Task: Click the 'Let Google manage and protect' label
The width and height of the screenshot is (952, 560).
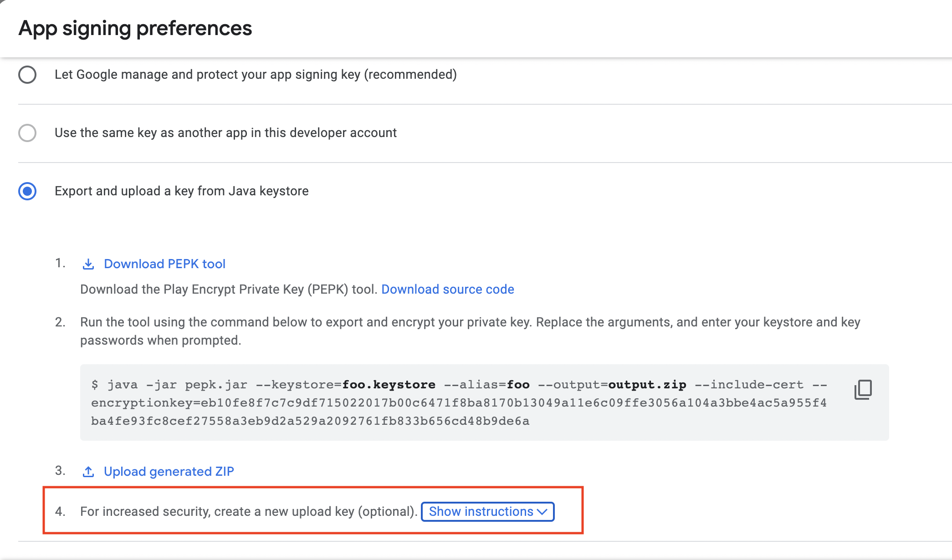Action: [x=256, y=75]
